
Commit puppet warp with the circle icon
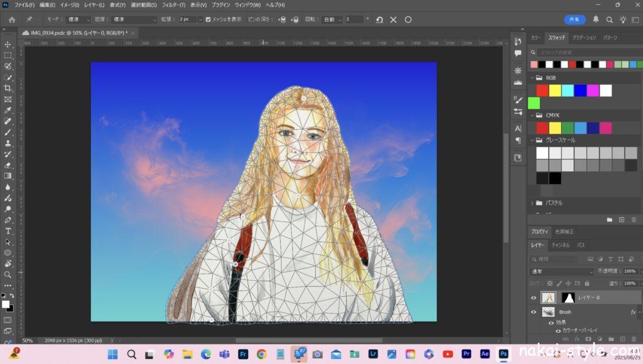click(x=408, y=19)
